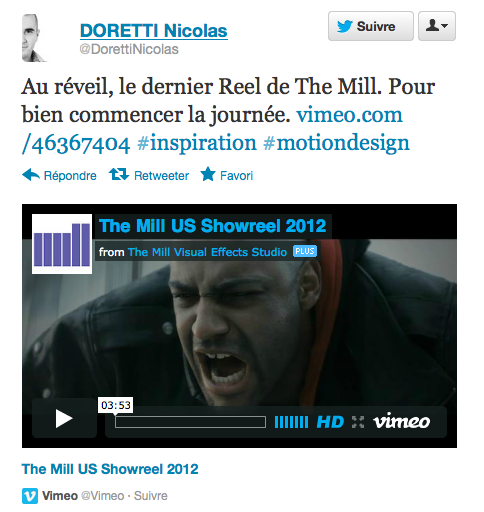Follow @Vimeo via the bottom Suivre link
Image resolution: width=484 pixels, height=512 pixels.
point(151,496)
